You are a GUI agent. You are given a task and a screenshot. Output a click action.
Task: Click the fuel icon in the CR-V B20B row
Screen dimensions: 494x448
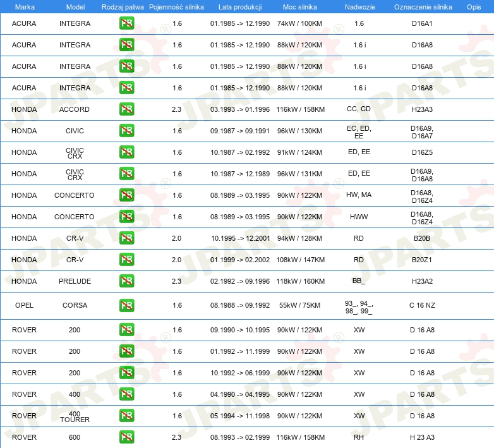tap(126, 238)
